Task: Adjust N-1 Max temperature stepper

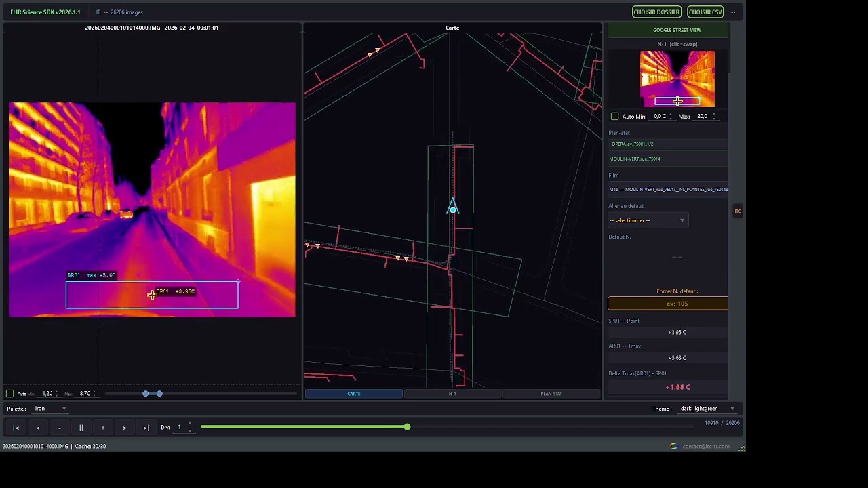Action: pos(715,117)
